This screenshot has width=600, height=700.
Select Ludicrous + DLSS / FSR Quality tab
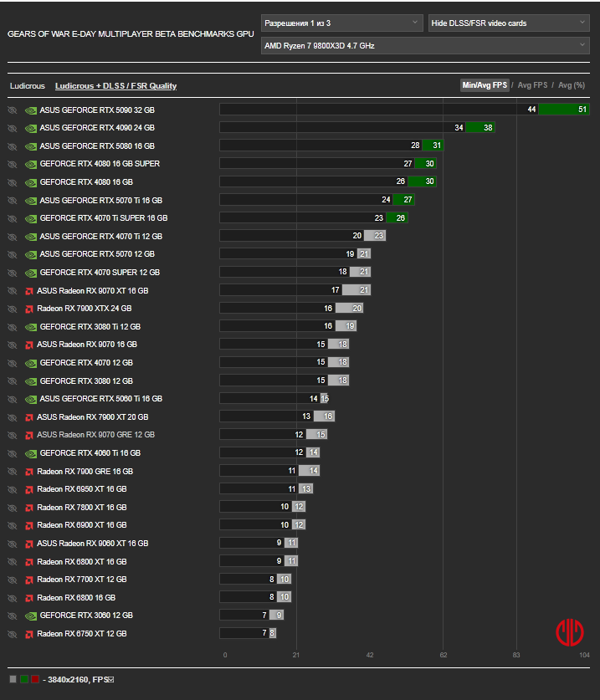[x=115, y=85]
